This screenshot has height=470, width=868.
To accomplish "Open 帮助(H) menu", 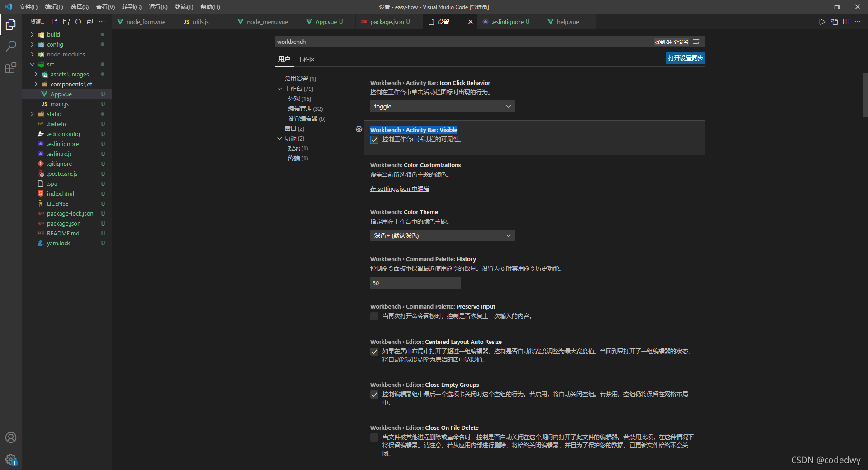I will (210, 7).
